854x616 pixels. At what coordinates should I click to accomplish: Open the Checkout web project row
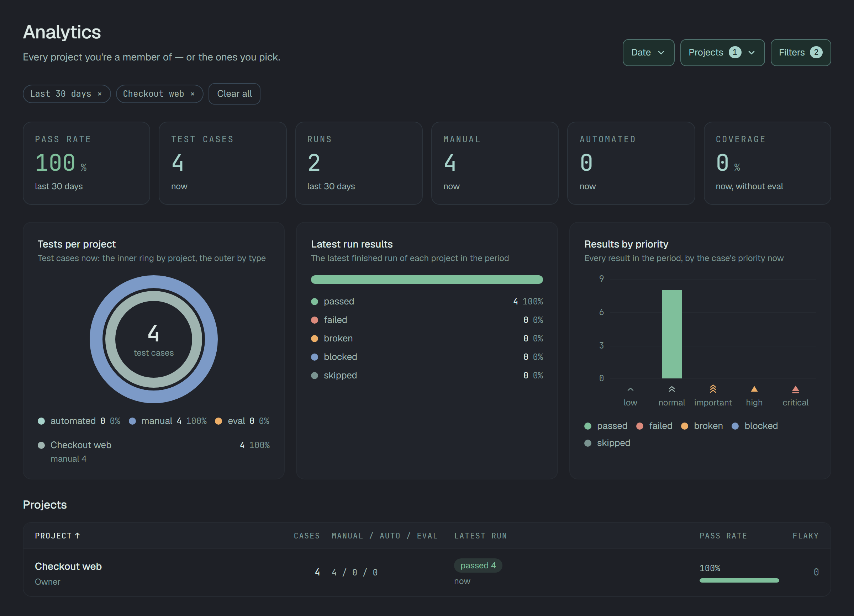(x=427, y=572)
